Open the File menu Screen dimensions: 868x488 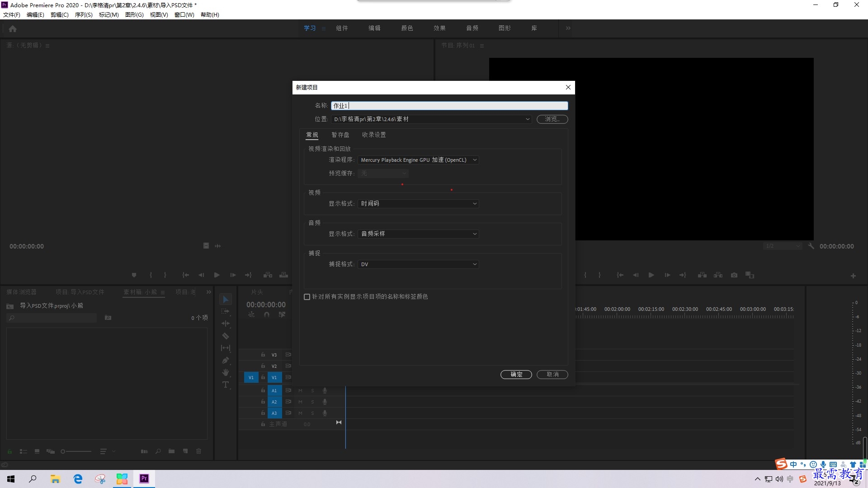pos(12,14)
